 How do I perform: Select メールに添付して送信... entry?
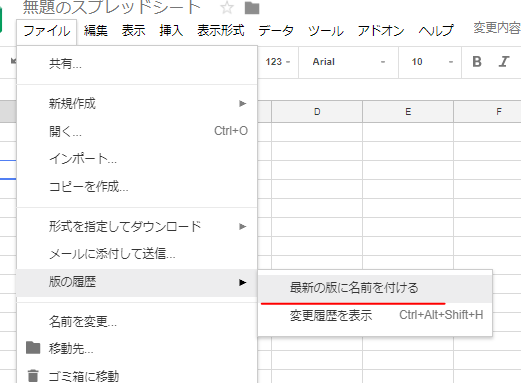[137, 254]
